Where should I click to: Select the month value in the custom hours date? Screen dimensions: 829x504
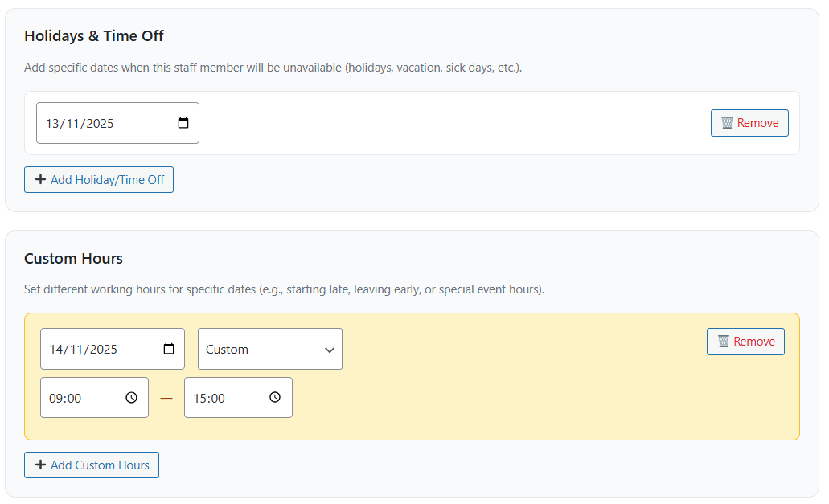pos(77,350)
